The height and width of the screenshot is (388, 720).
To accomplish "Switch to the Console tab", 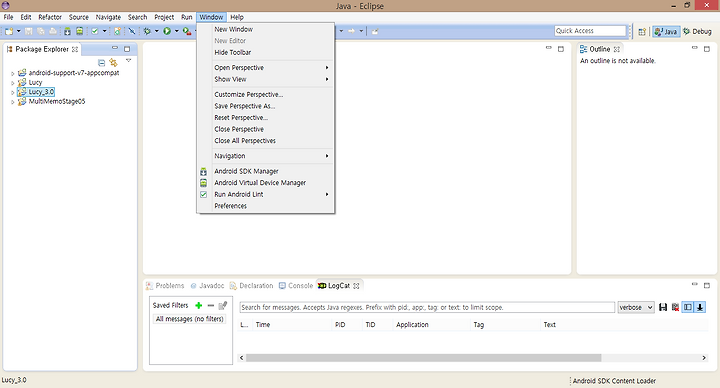I will coord(296,286).
